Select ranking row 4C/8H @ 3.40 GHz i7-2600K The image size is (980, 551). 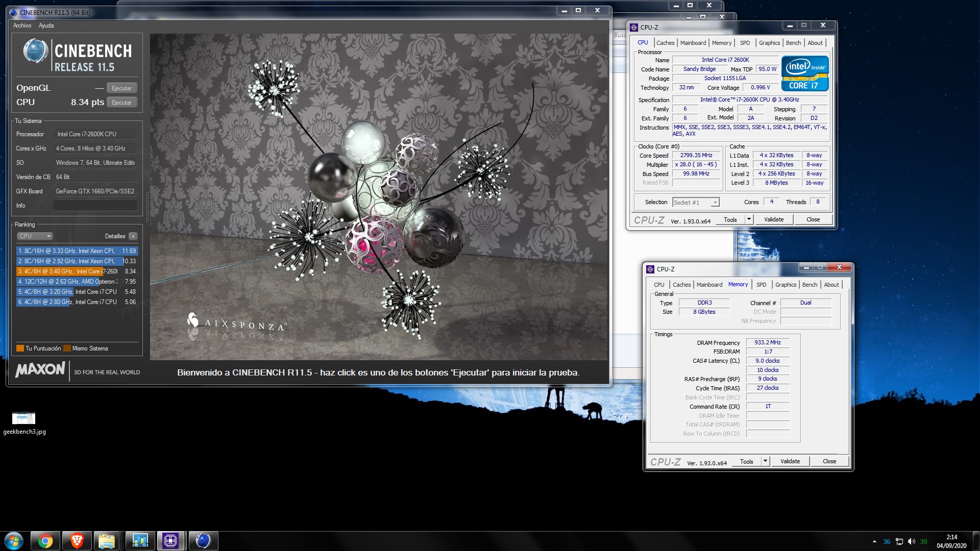pos(77,271)
